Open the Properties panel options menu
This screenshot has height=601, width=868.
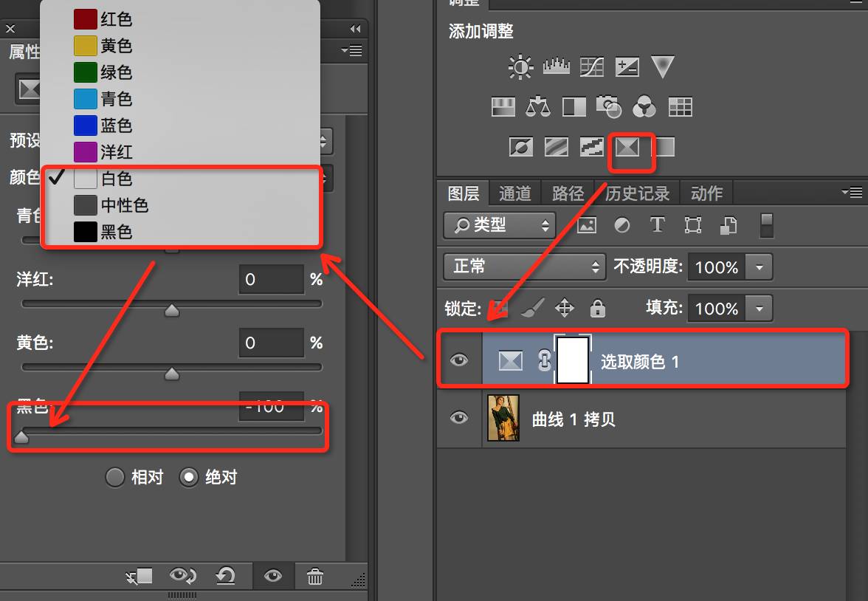[x=352, y=50]
